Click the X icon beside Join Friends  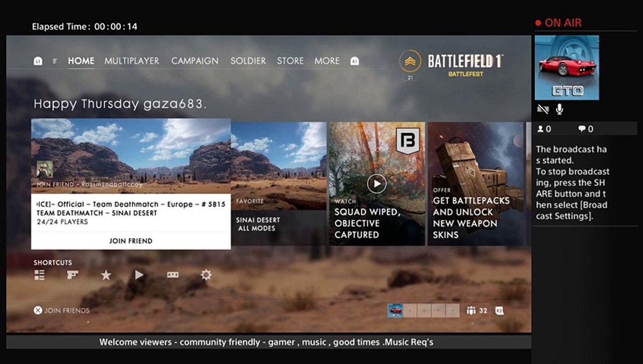[x=38, y=310]
